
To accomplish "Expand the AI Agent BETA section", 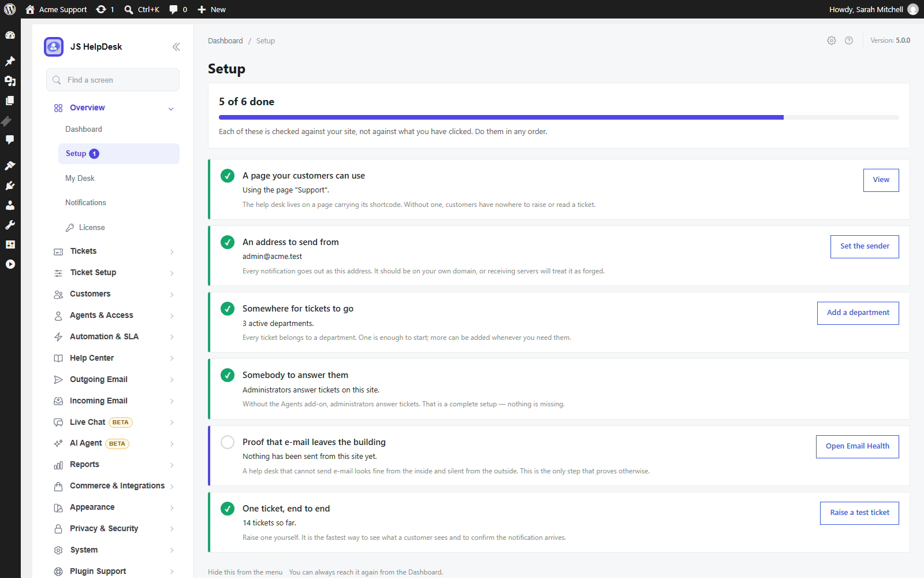I will (113, 444).
